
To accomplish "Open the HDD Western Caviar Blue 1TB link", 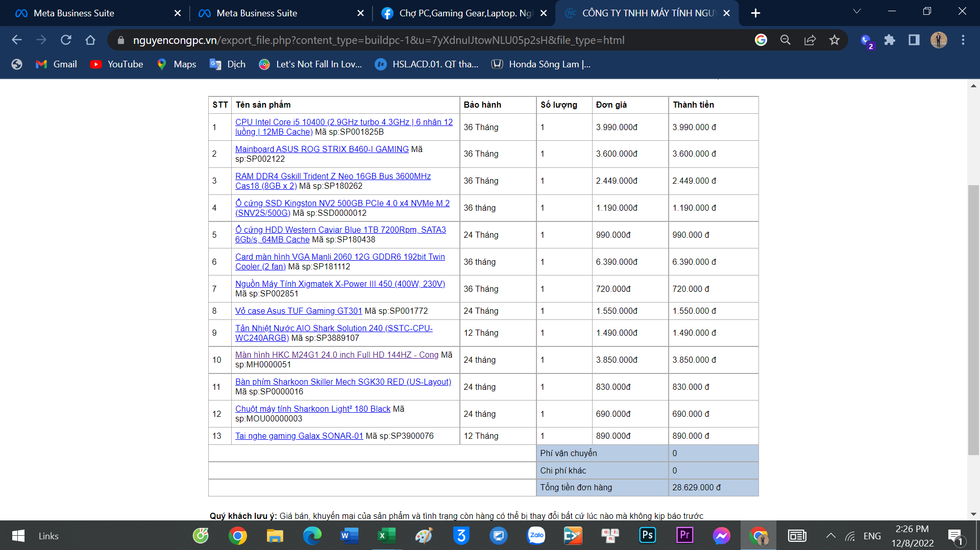I will point(340,235).
